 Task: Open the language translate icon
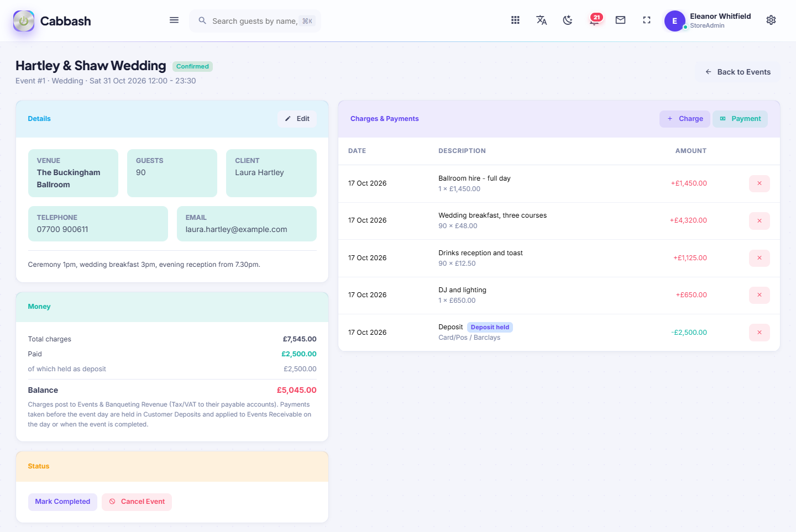coord(542,20)
